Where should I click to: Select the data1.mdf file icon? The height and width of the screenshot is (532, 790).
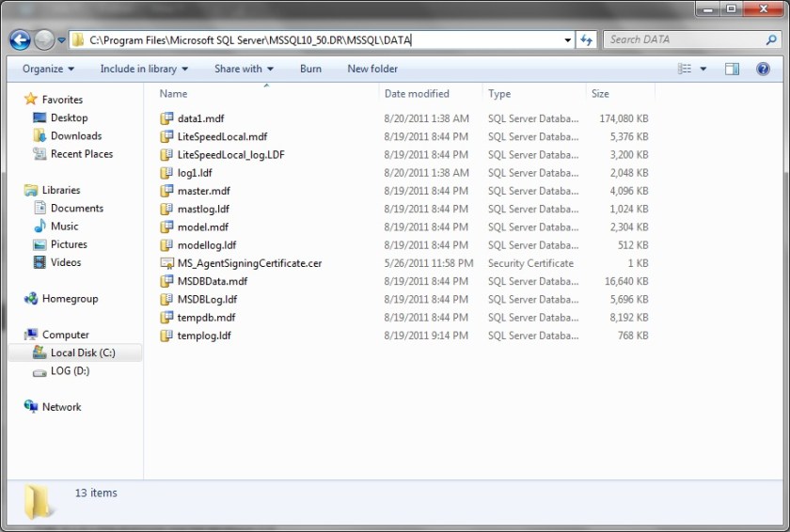tap(166, 118)
